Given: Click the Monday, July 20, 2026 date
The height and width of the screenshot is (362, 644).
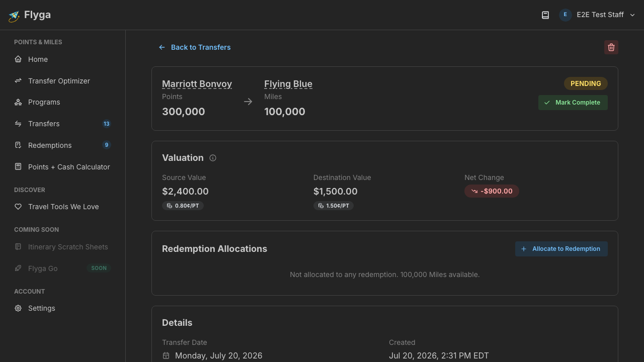Looking at the screenshot, I should (218, 355).
